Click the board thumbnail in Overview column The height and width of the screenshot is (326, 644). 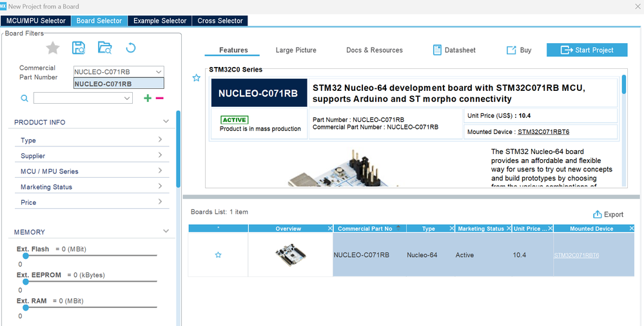point(290,255)
